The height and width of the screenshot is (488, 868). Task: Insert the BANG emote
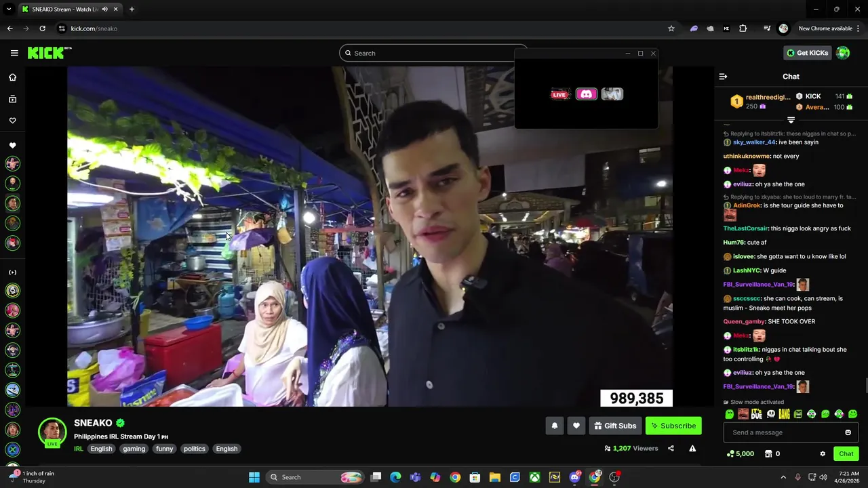point(784,414)
